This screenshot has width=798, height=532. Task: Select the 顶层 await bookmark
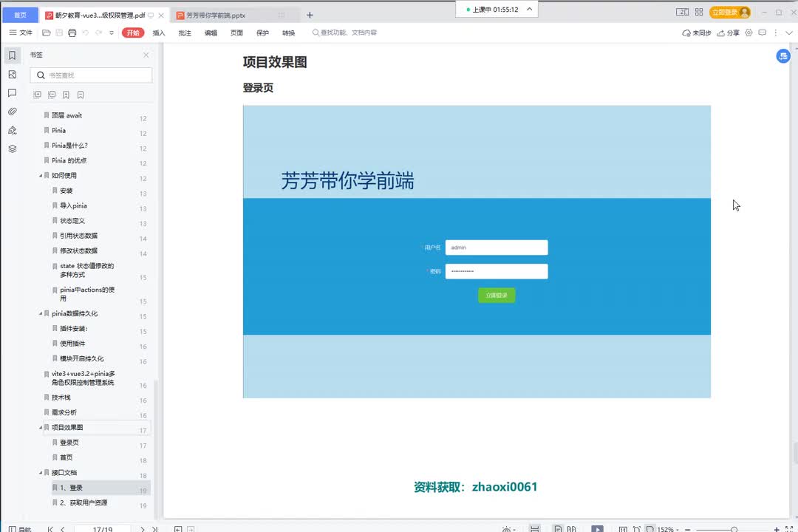coord(66,115)
